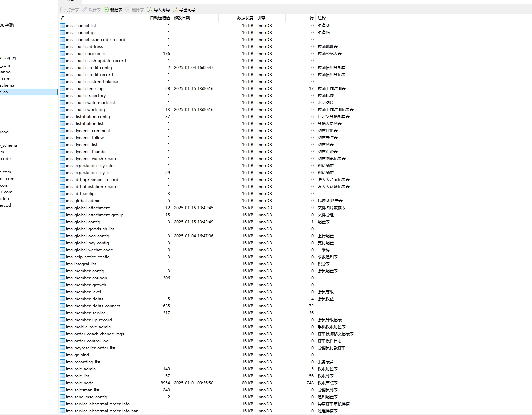Select table name ims_global_attachment_group
532x415 pixels.
point(95,215)
